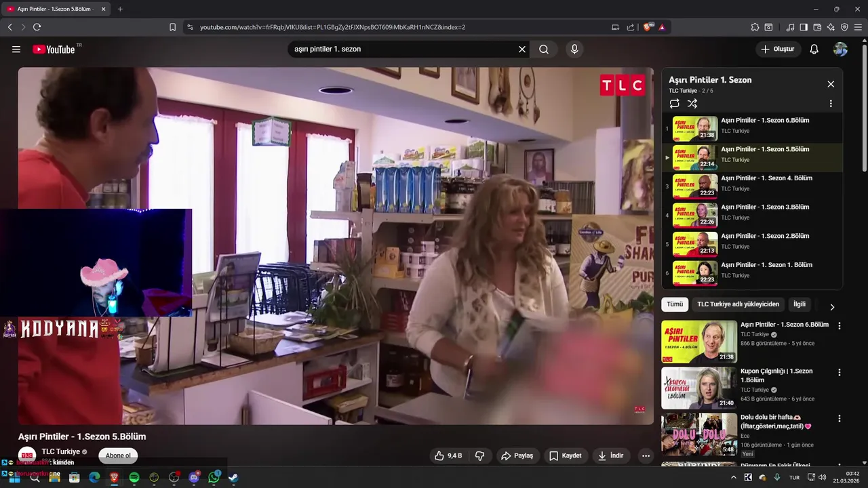Screen dimensions: 868x488
Task: Select playlist item 1.Sezon 5.Bölüm
Action: pos(752,157)
